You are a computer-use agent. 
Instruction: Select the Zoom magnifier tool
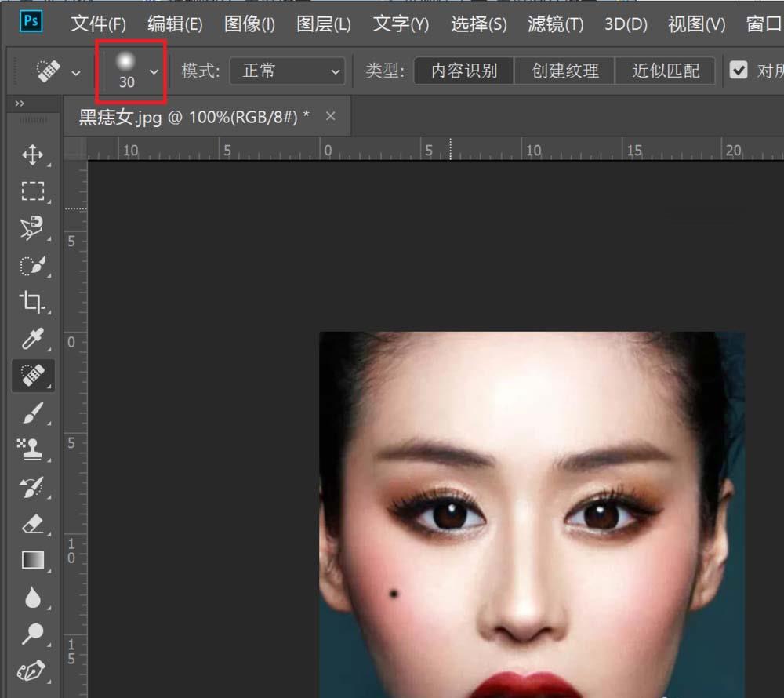coord(33,632)
